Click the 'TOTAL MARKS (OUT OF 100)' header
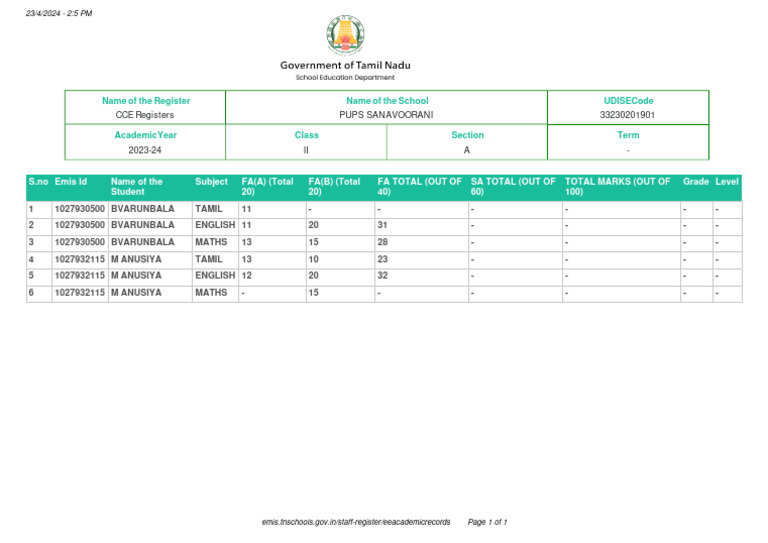 tap(618, 187)
